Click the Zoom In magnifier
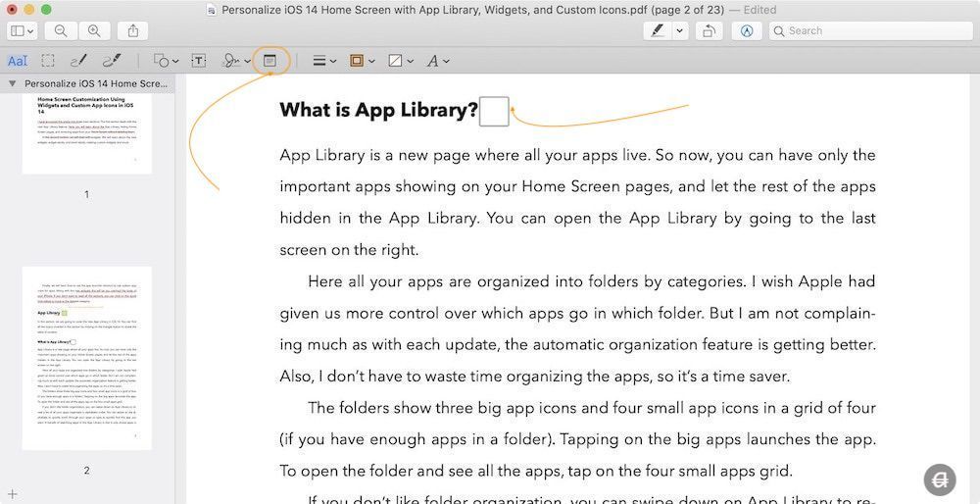This screenshot has height=504, width=980. click(94, 30)
